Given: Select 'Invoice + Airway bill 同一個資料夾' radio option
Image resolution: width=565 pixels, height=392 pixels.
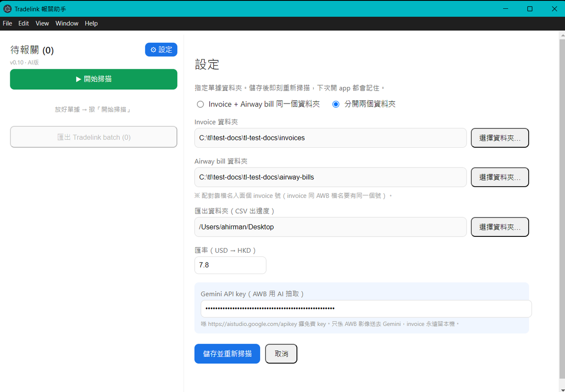Looking at the screenshot, I should click(x=201, y=105).
